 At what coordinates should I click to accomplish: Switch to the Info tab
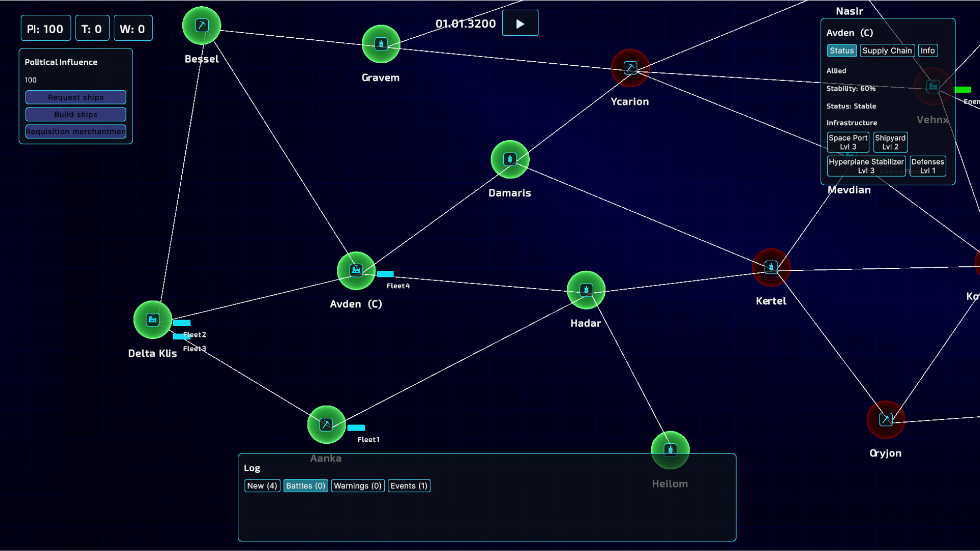point(927,51)
